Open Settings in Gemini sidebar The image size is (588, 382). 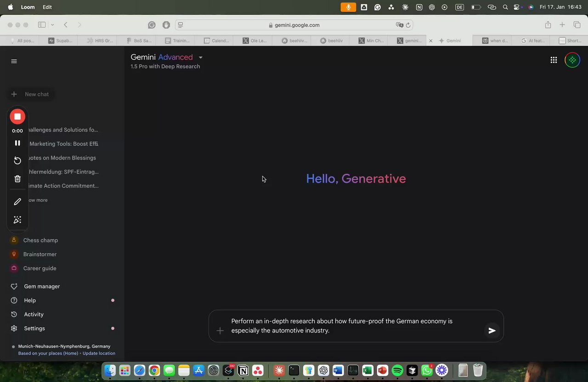34,329
